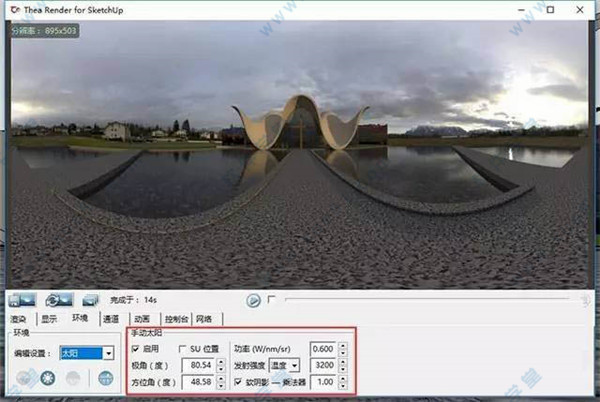Decrease the 3200 value with down arrow
Image resolution: width=600 pixels, height=402 pixels.
[343, 369]
